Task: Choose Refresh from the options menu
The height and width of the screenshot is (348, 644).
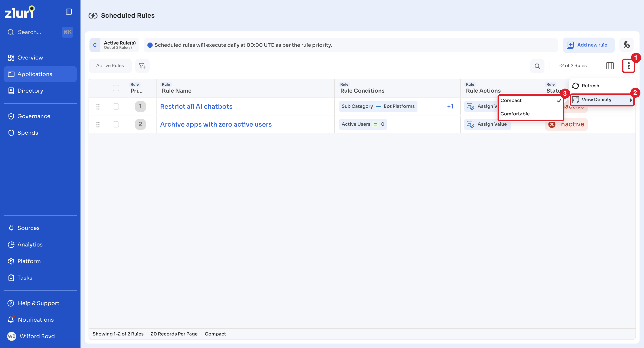Action: click(602, 86)
